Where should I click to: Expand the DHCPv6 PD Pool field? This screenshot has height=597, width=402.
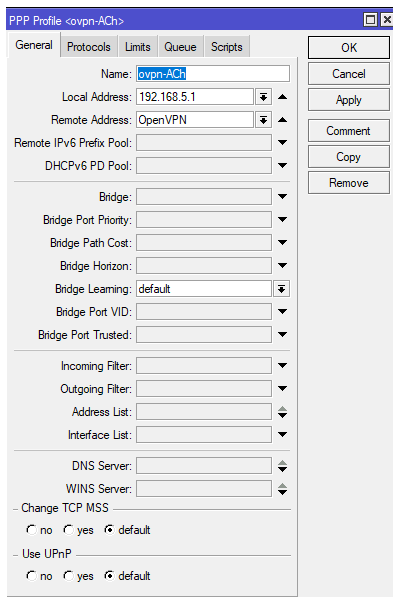(x=282, y=166)
